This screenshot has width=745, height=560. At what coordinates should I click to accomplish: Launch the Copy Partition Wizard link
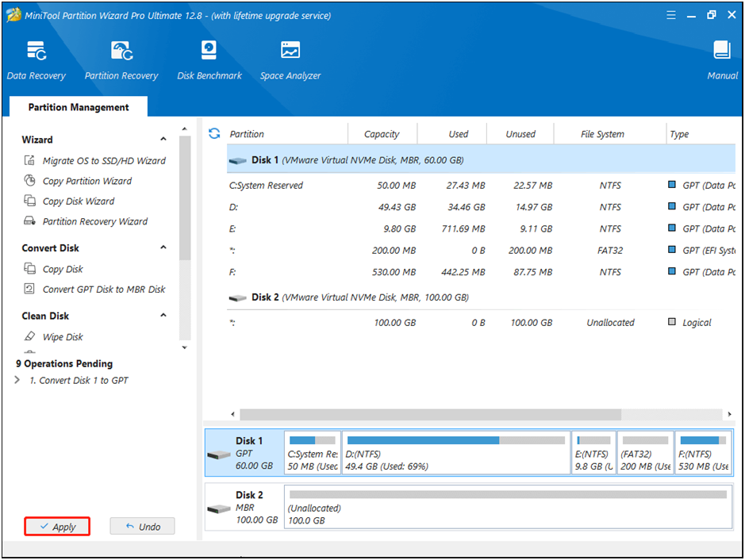pyautogui.click(x=87, y=181)
